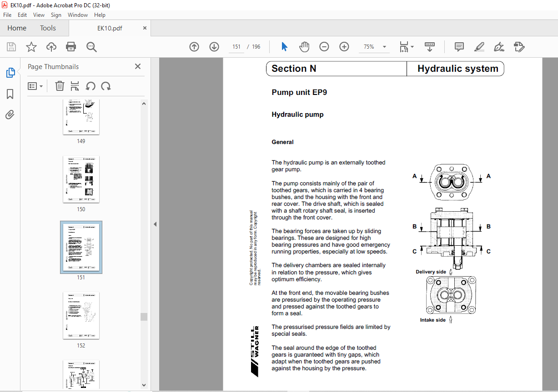The image size is (558, 392).
Task: Click the 'Pump unit EP9' heading
Action: click(x=299, y=93)
